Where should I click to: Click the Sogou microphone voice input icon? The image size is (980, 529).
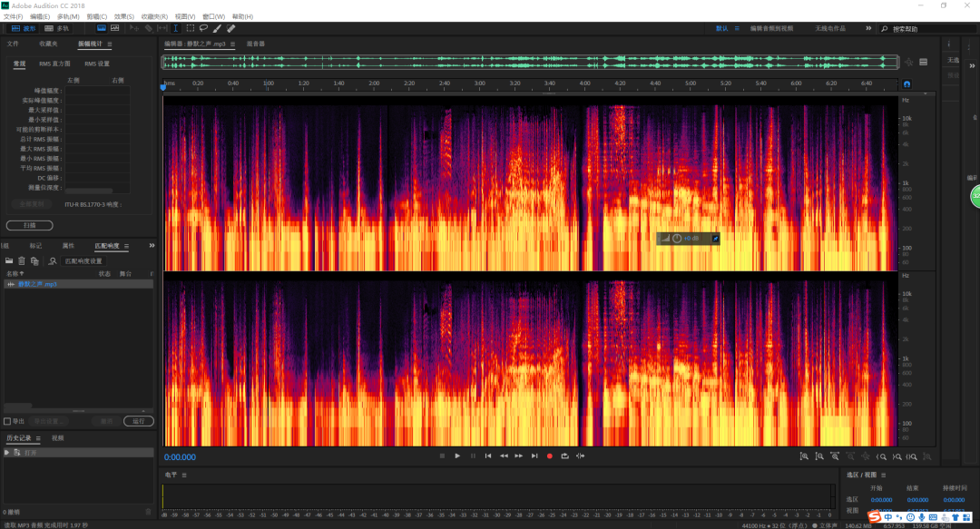click(921, 517)
